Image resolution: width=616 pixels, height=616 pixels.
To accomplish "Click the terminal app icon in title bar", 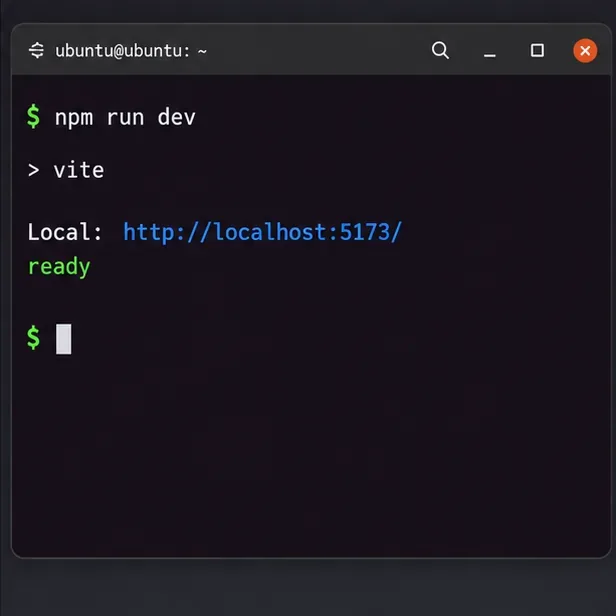I will [37, 50].
